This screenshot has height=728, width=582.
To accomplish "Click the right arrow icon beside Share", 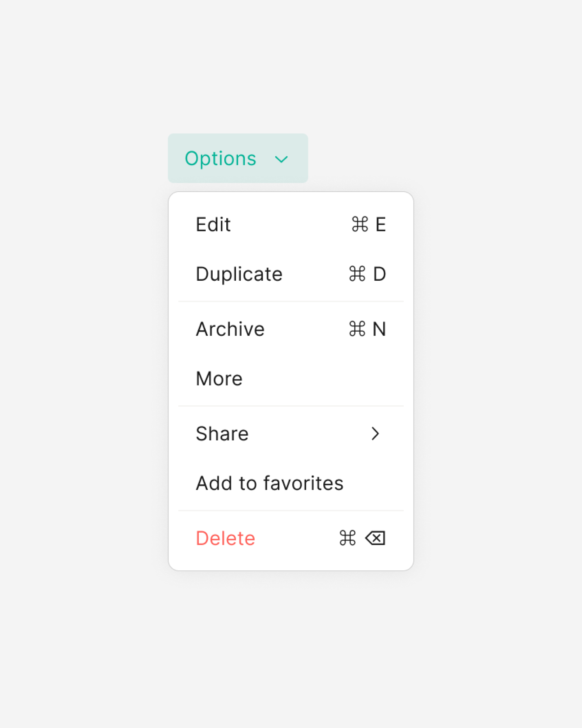I will tap(376, 434).
